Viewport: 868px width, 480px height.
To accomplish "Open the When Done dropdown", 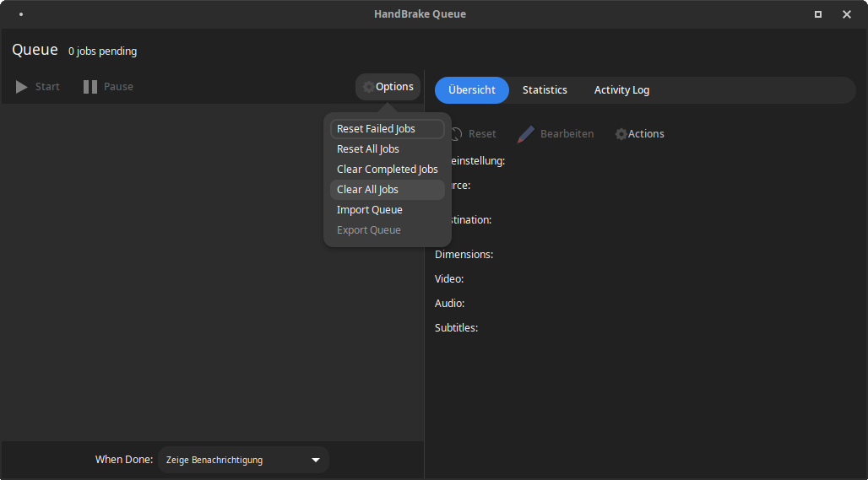I will coord(243,460).
